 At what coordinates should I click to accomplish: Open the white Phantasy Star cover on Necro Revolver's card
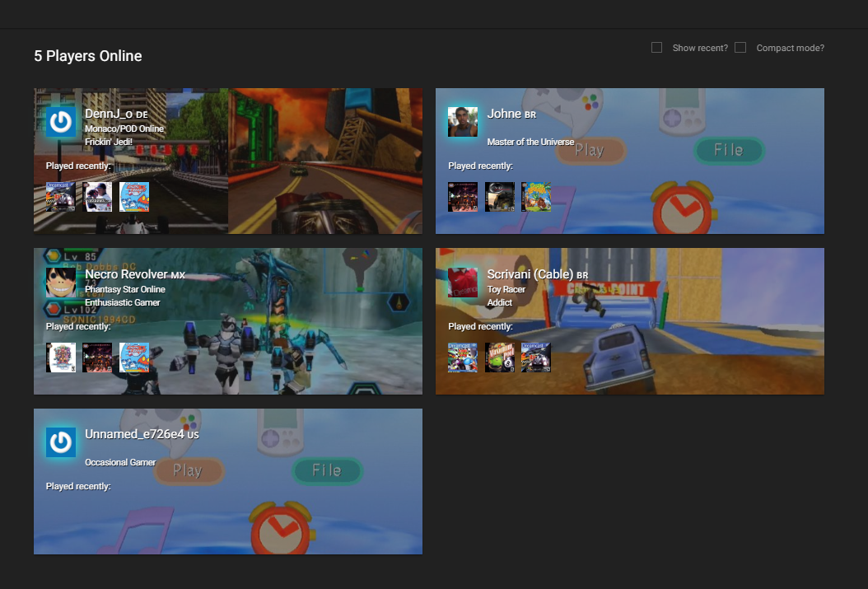pos(60,358)
